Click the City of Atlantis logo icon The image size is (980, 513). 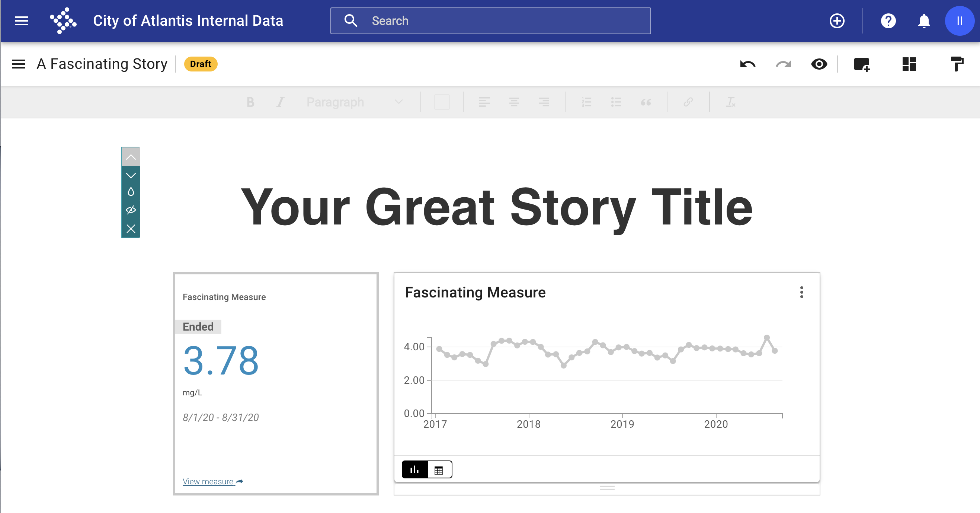(x=63, y=21)
